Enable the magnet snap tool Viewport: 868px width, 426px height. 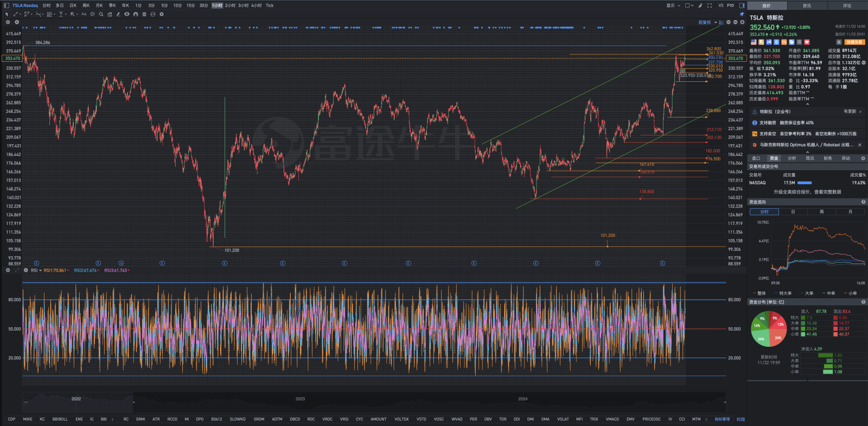136,14
